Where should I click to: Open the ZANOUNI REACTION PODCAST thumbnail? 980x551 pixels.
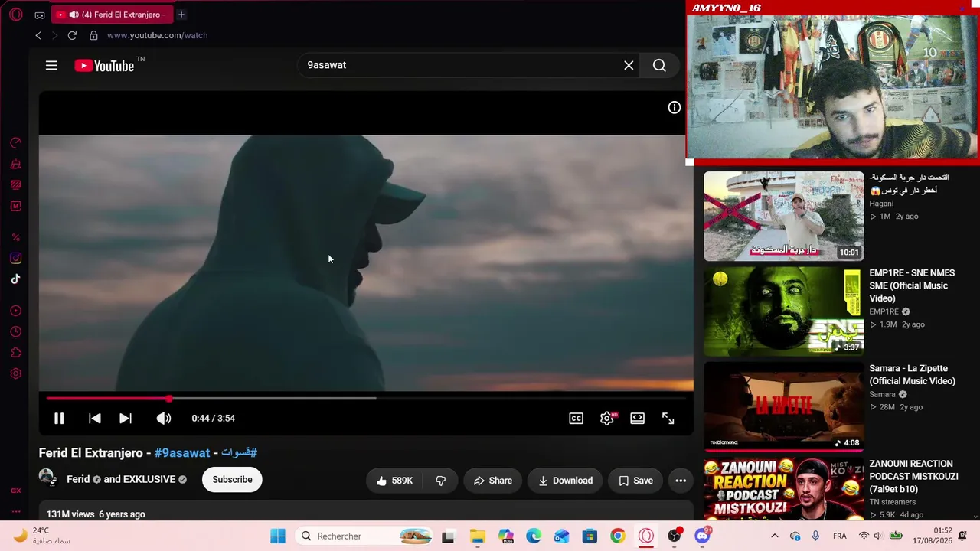pyautogui.click(x=783, y=488)
